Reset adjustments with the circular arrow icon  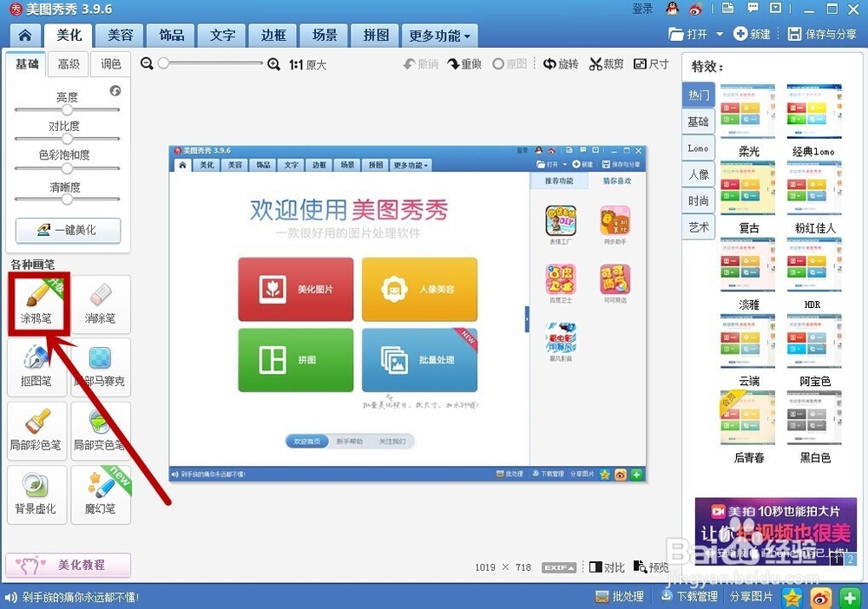tap(115, 91)
